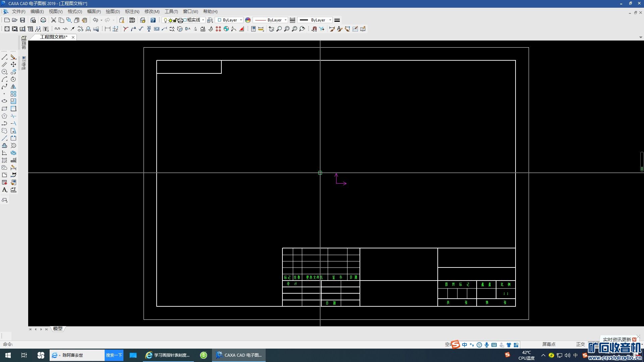Image resolution: width=644 pixels, height=362 pixels.
Task: Open the 视图(V) menu
Action: pyautogui.click(x=56, y=11)
